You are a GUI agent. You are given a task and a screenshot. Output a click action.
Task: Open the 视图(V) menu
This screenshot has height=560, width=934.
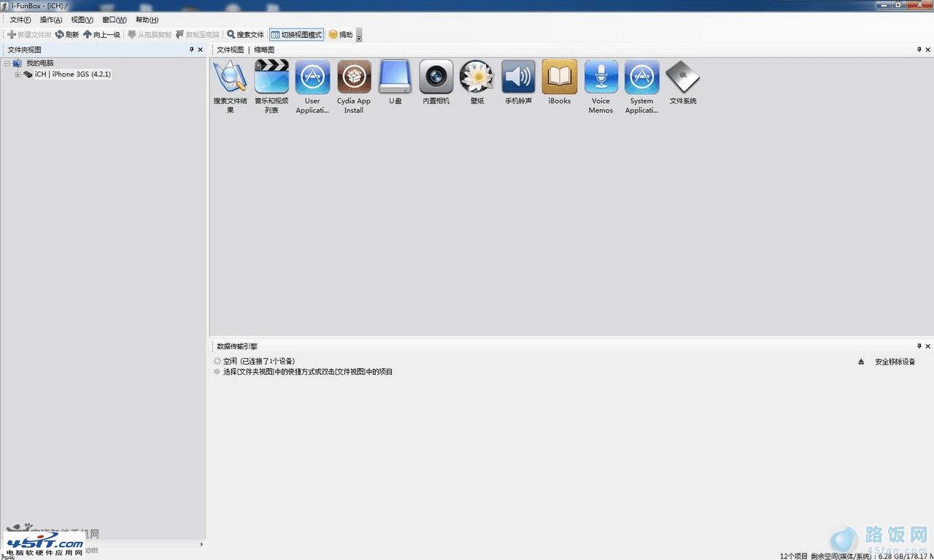tap(82, 20)
